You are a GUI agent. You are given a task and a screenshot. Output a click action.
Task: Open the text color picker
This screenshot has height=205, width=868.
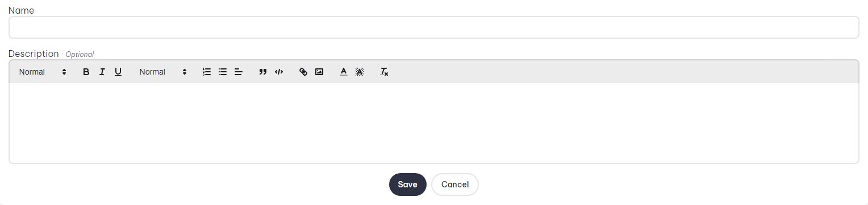[x=344, y=72]
